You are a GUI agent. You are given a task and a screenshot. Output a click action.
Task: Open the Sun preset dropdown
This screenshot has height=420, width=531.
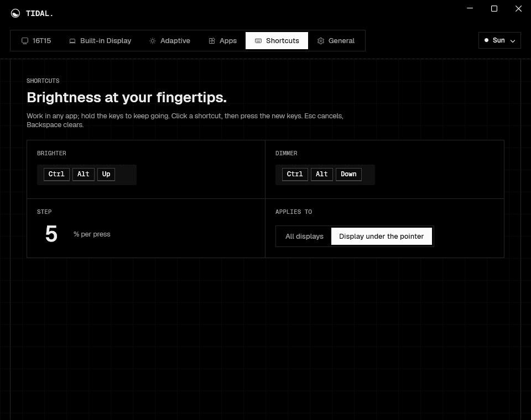click(x=499, y=40)
